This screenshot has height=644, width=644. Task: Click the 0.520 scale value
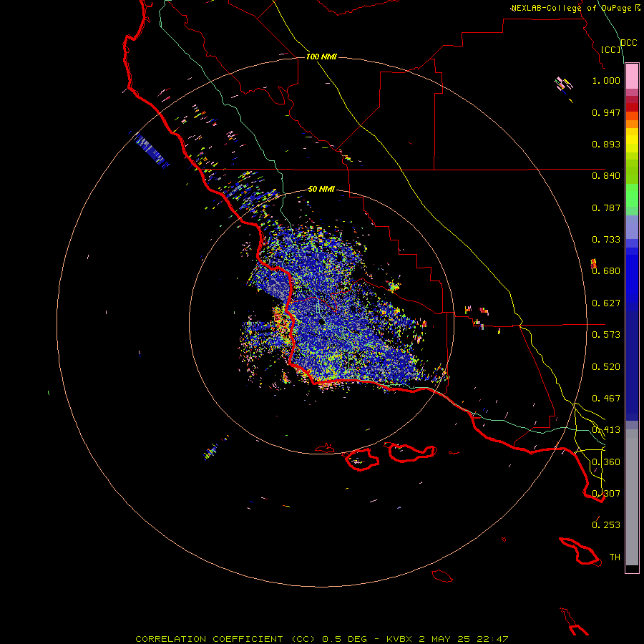(606, 367)
